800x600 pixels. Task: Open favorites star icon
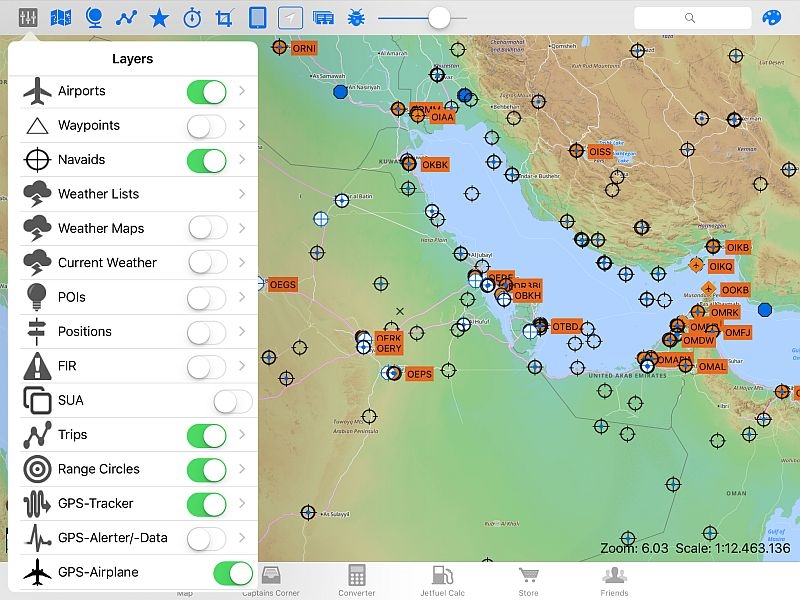[159, 18]
